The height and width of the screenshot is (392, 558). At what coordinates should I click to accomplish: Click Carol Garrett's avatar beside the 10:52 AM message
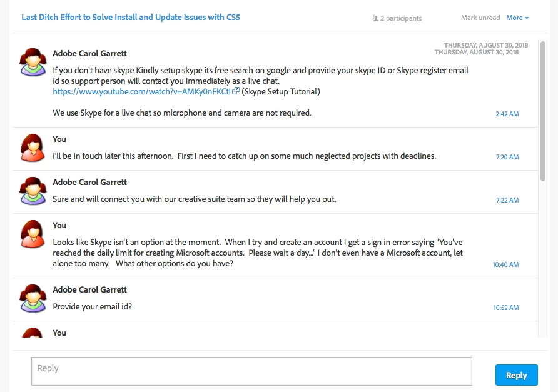[x=33, y=298]
